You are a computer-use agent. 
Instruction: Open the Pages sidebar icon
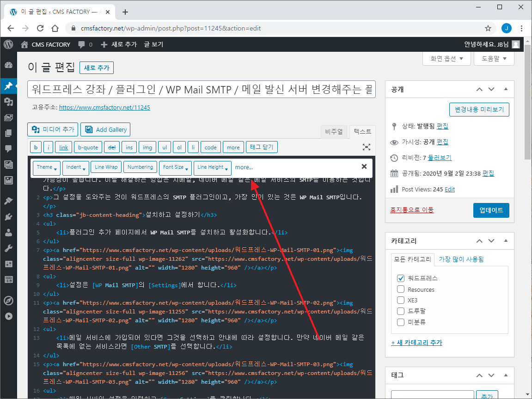8,133
